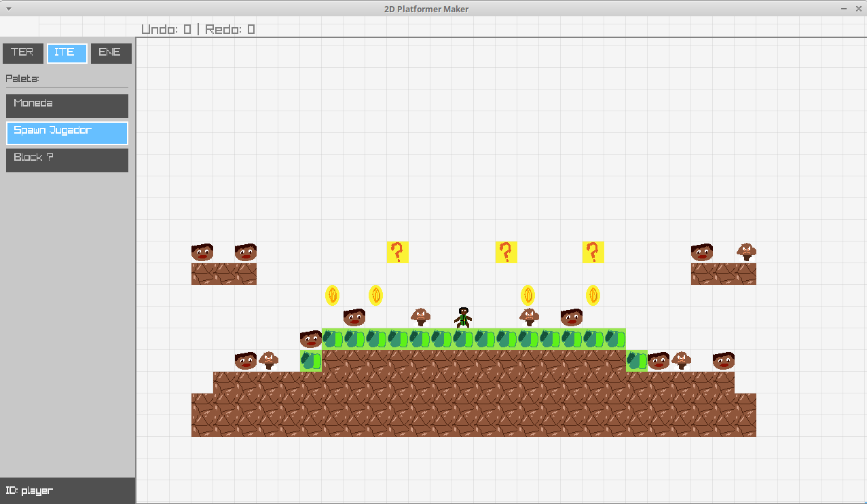Click the second coin from the left

[375, 295]
